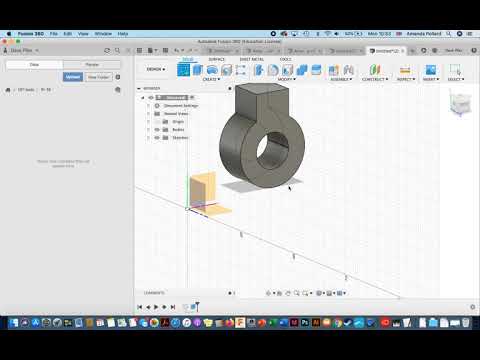The height and width of the screenshot is (360, 480).
Task: Toggle visibility of root component
Action: 151,98
